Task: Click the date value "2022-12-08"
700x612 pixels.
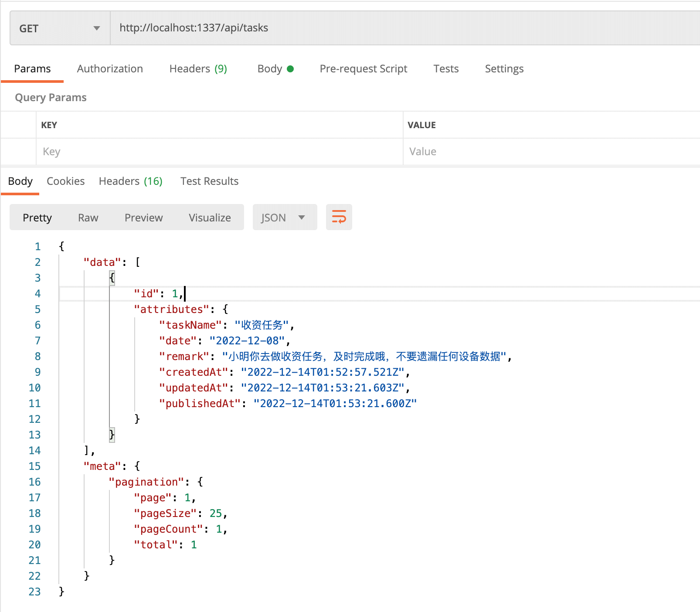Action: coord(247,341)
